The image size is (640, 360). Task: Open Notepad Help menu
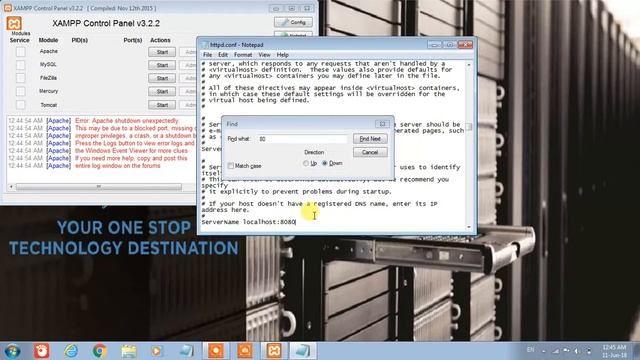coord(282,55)
